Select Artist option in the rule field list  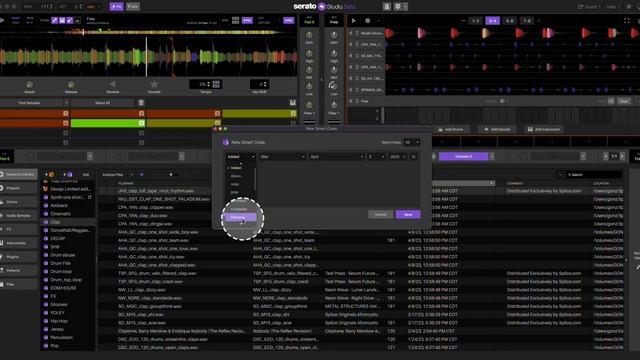[x=241, y=184]
